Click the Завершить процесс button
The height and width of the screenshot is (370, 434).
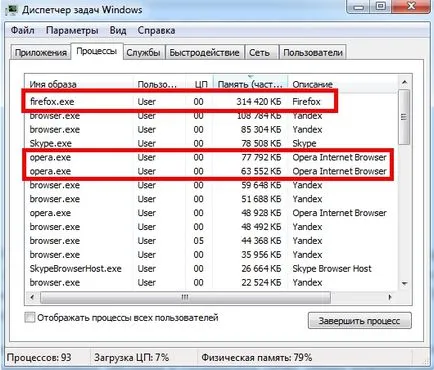coord(360,321)
